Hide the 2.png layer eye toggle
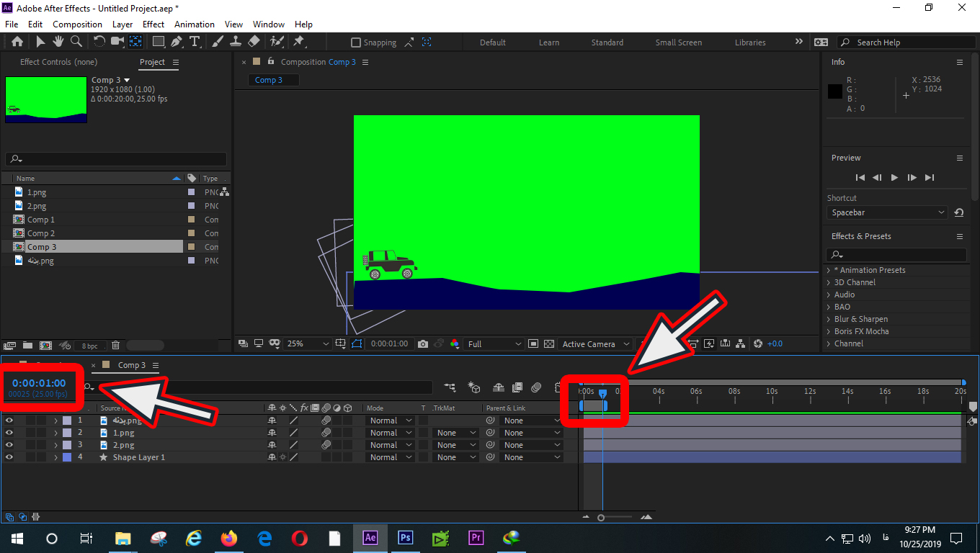Screen dimensions: 980x553 (9, 445)
